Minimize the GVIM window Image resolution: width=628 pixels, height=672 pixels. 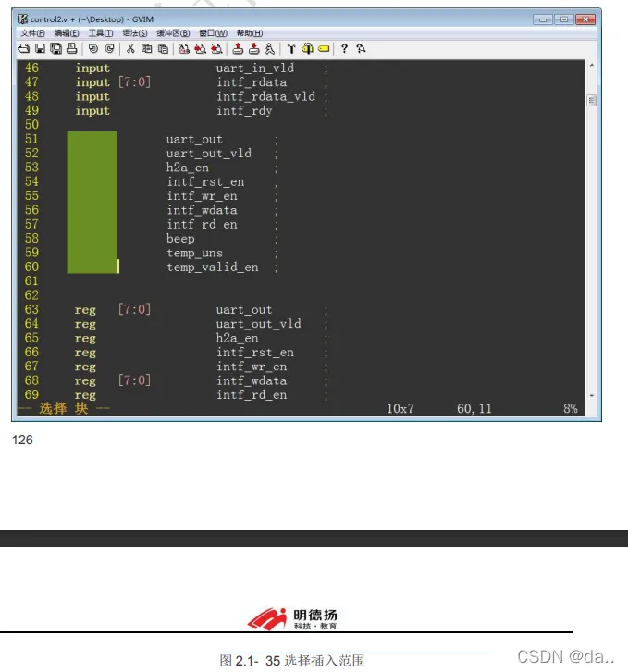(543, 19)
